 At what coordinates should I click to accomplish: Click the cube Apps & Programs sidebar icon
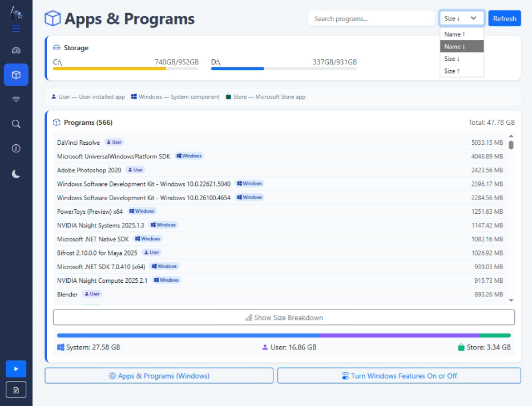click(16, 75)
